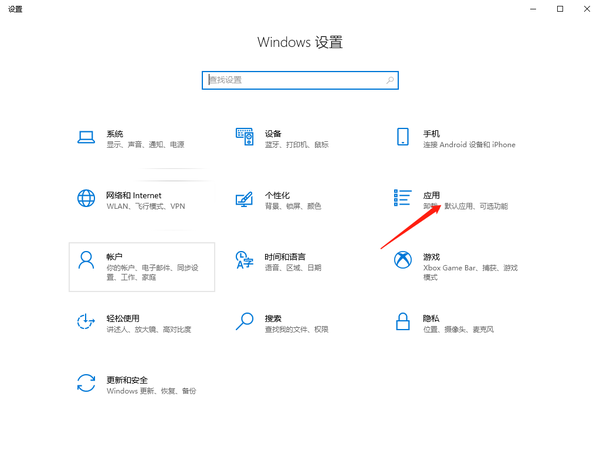Click the magnifier icon in search box

(390, 80)
